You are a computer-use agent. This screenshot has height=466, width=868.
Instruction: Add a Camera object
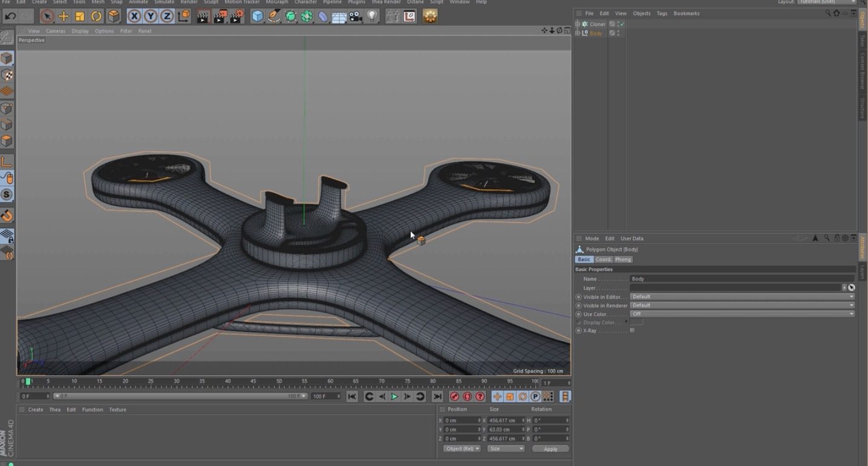point(356,16)
